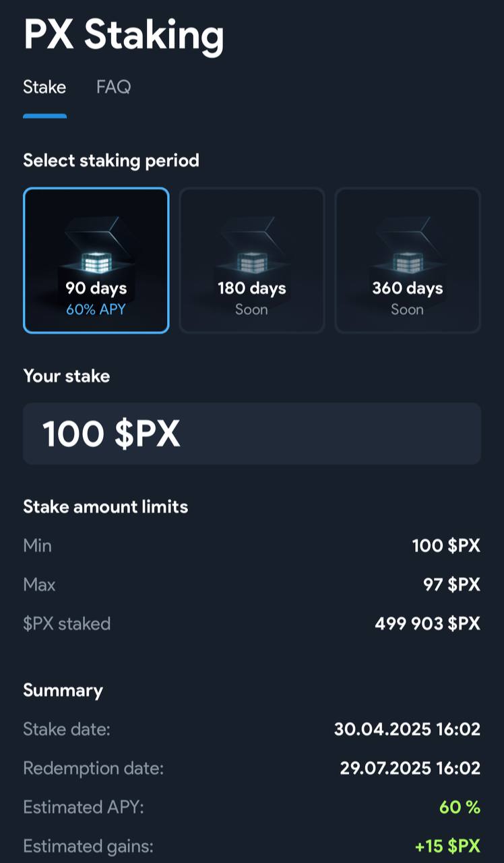The image size is (504, 863).
Task: Choose the 360 days staking card
Action: (408, 260)
